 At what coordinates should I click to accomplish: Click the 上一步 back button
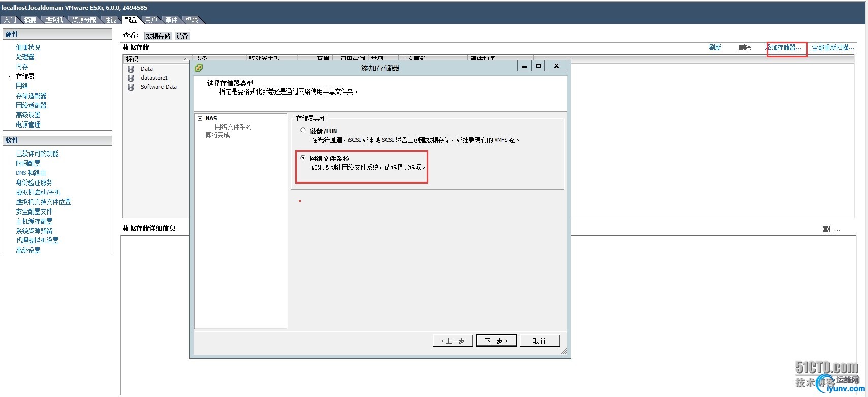pos(453,341)
